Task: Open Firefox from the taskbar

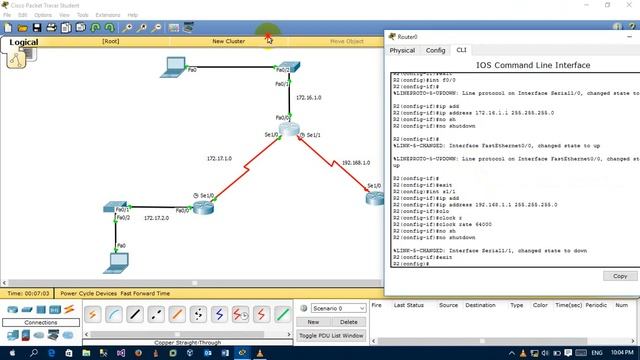Action: tap(138, 353)
